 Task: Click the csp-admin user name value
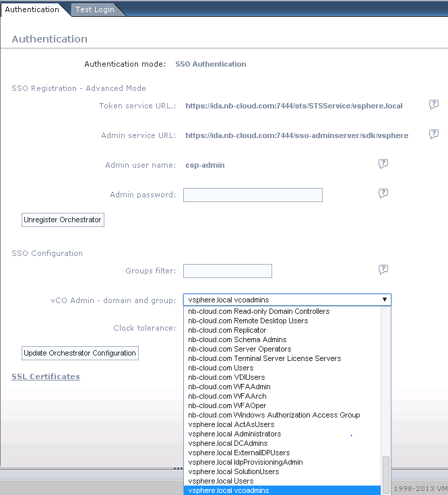click(x=205, y=165)
